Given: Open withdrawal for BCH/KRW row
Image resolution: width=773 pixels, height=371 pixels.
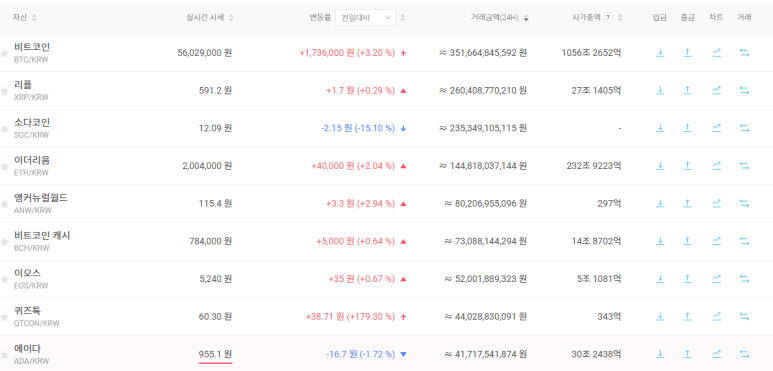Looking at the screenshot, I should click(x=688, y=241).
